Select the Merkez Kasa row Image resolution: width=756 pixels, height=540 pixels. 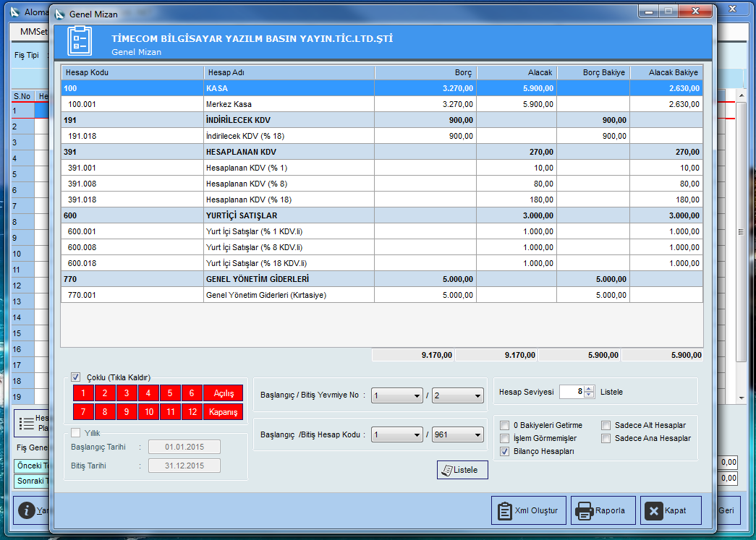coord(382,104)
